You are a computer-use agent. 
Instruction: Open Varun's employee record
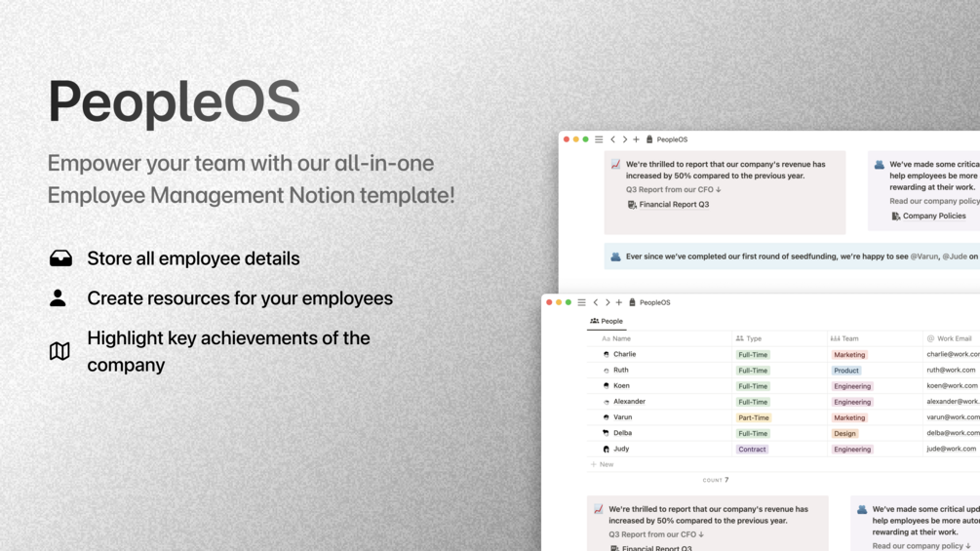point(622,416)
